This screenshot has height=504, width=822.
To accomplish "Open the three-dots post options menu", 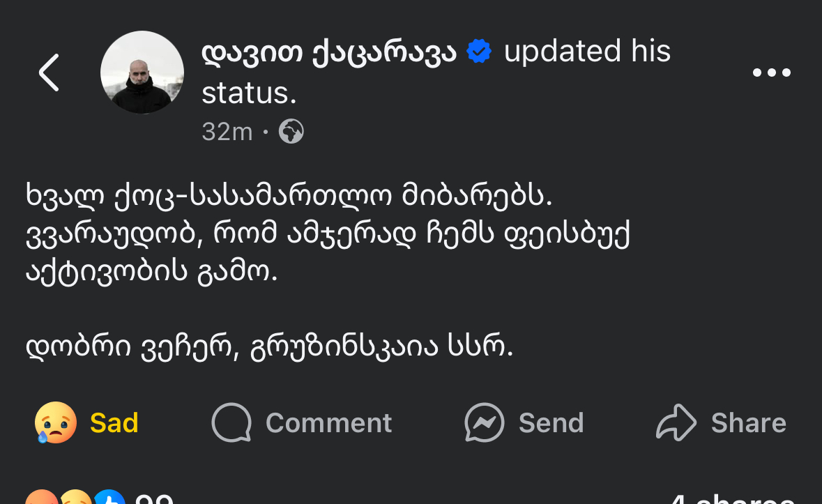I will coord(772,72).
